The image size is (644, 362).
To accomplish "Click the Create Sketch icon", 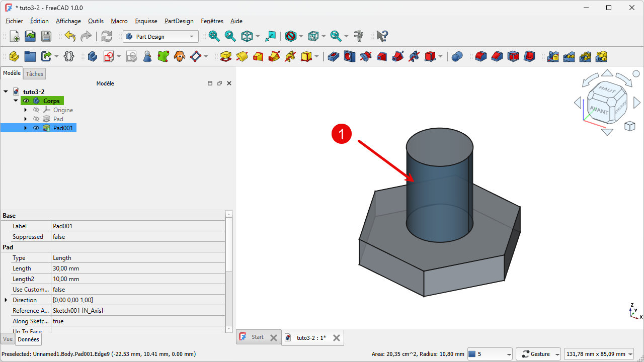I will pyautogui.click(x=109, y=56).
